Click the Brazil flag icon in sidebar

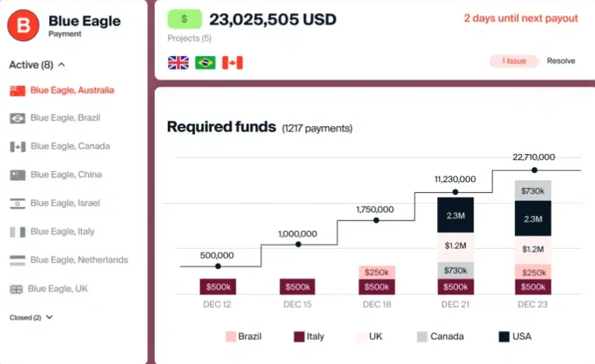point(17,118)
